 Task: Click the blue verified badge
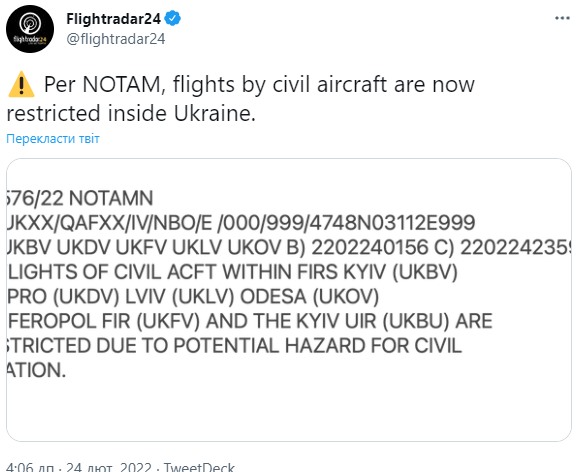point(172,18)
